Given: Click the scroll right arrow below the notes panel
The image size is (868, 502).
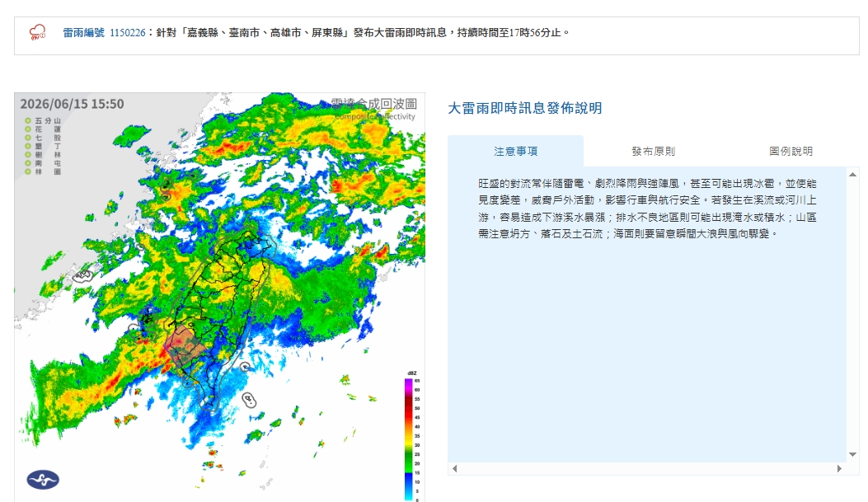Looking at the screenshot, I should point(839,469).
